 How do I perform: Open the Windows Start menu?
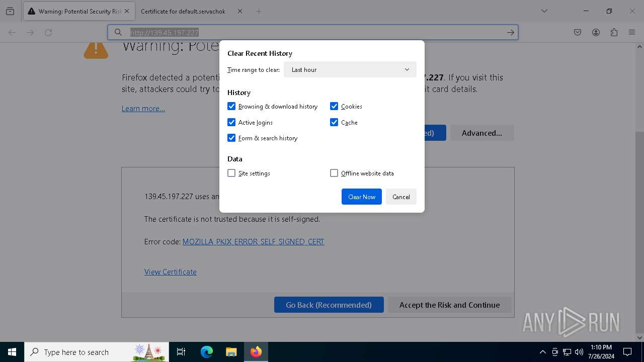(x=12, y=352)
